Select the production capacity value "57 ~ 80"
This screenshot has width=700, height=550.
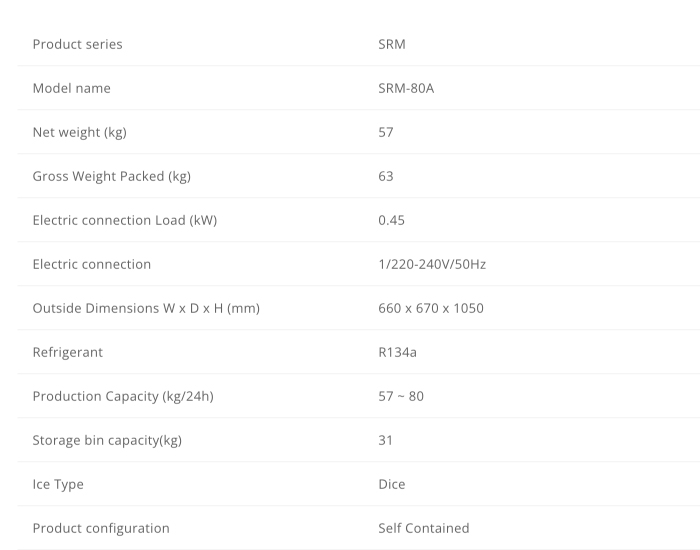[x=401, y=396]
